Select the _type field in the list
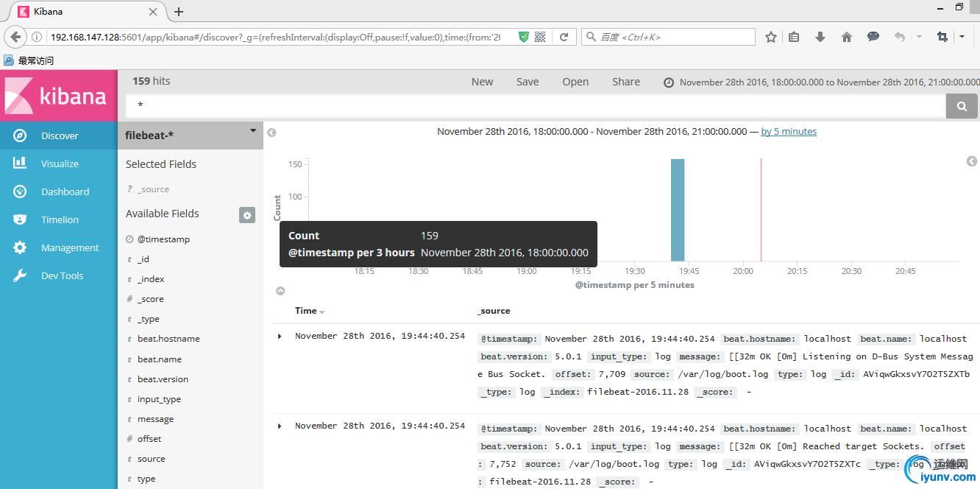The width and height of the screenshot is (980, 489). point(149,319)
